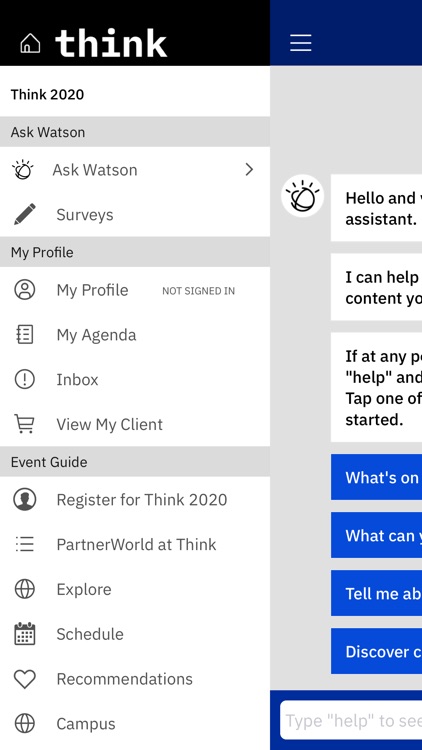422x750 pixels.
Task: Open the Surveys menu item
Action: click(x=135, y=214)
